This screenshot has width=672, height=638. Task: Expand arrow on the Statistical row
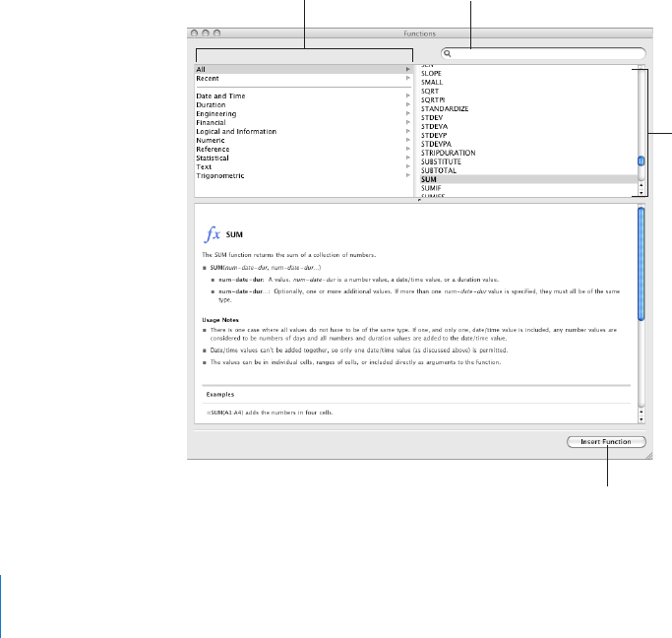coord(408,158)
